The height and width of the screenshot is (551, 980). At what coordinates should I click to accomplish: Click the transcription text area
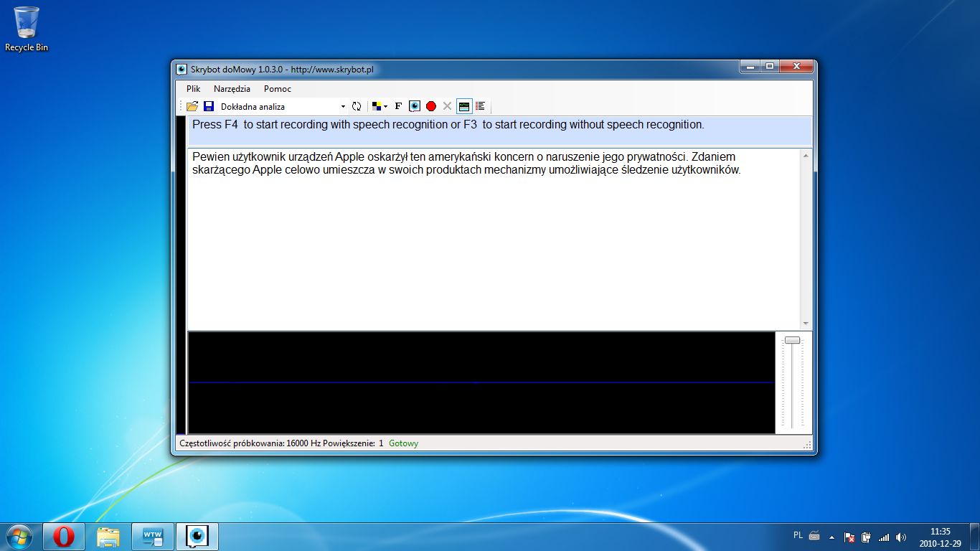point(494,239)
